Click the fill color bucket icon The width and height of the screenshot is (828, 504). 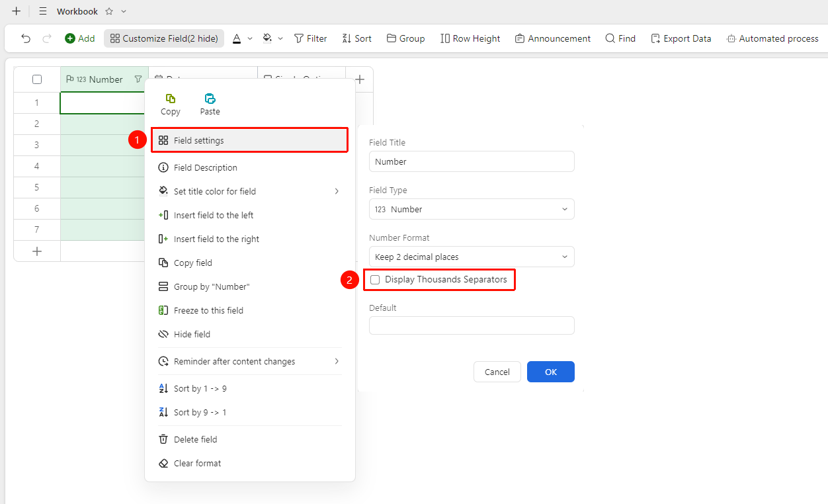(267, 38)
